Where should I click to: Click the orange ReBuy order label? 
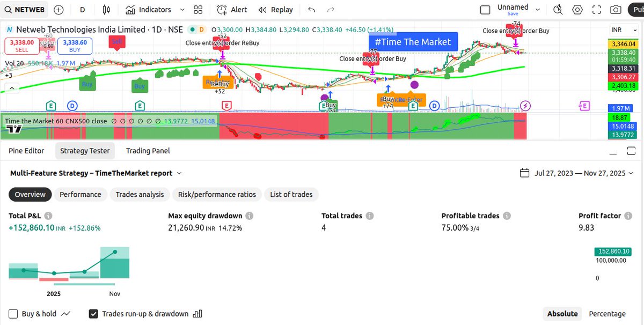(218, 83)
